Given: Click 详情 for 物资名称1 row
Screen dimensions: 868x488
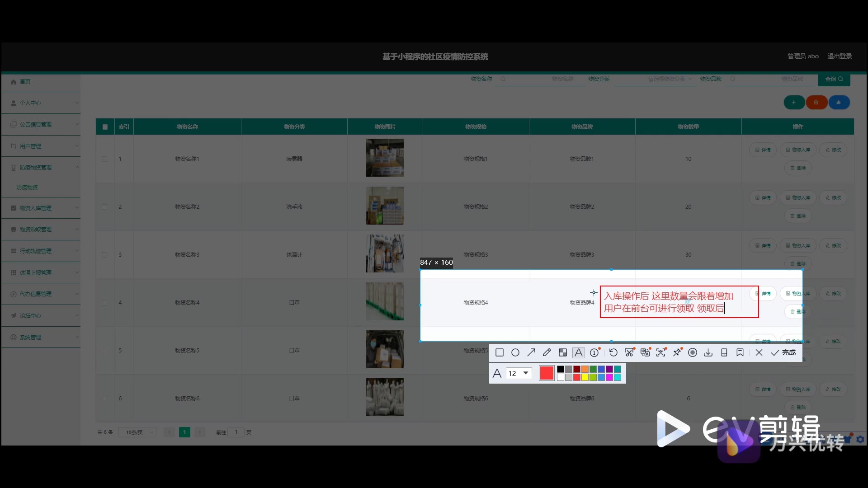Looking at the screenshot, I should click(x=763, y=150).
